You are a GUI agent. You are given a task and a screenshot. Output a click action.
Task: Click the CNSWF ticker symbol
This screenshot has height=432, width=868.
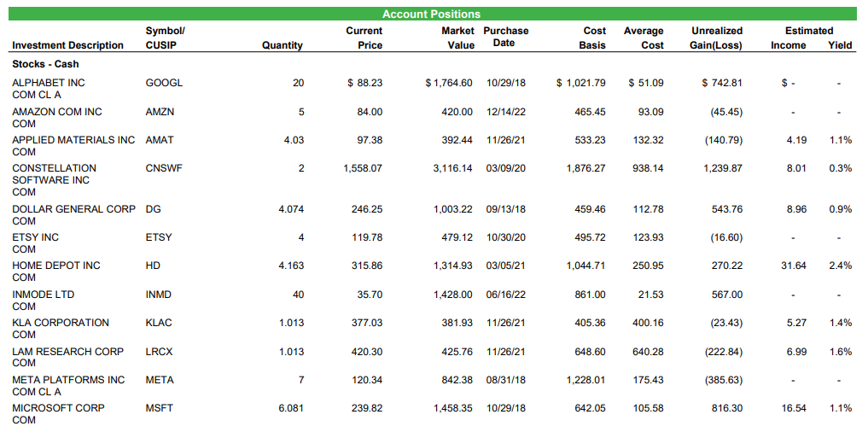point(164,168)
